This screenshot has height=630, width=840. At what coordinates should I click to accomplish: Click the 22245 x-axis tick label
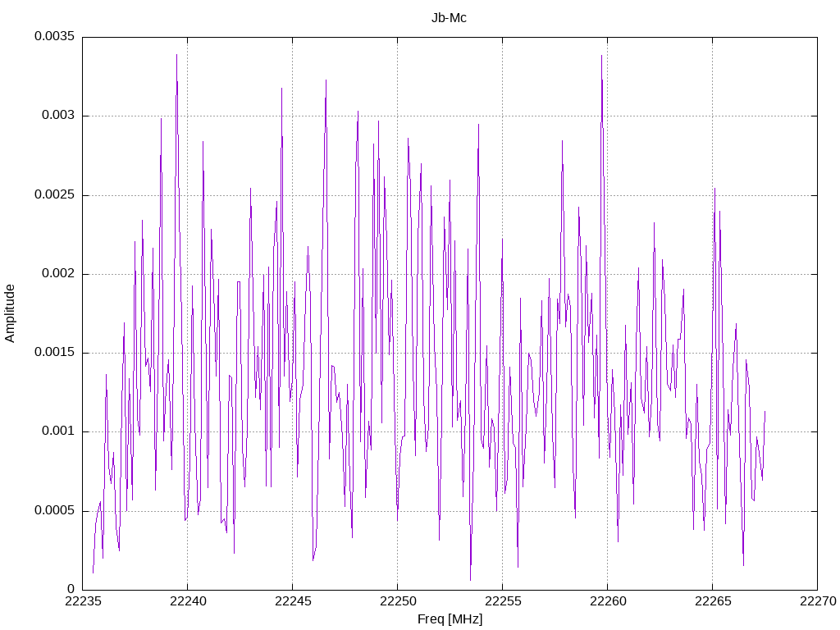[x=293, y=601]
